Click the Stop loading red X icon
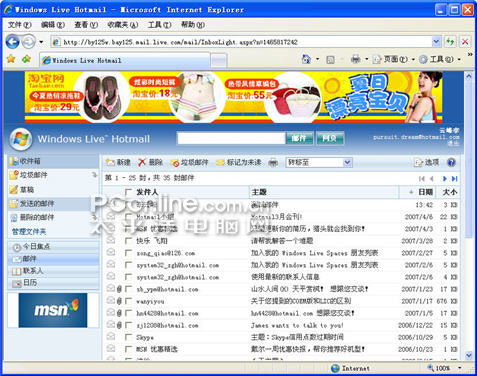The width and height of the screenshot is (477, 376). pyautogui.click(x=465, y=42)
